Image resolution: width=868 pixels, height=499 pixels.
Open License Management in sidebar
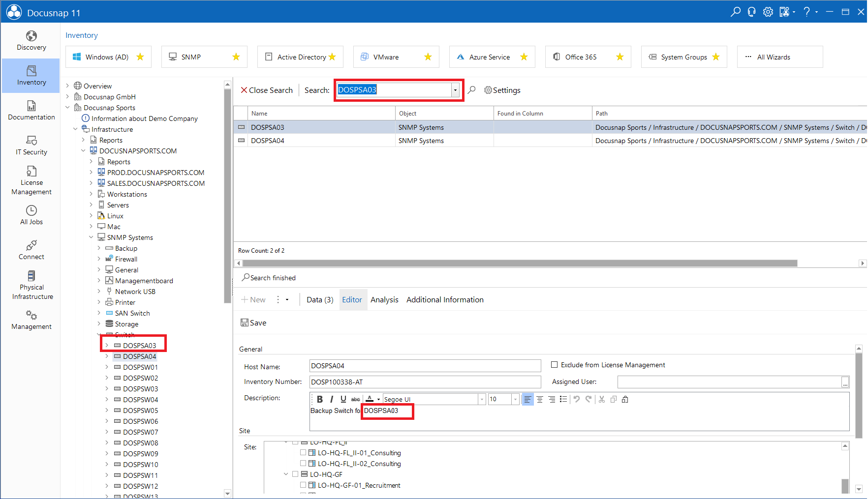31,180
